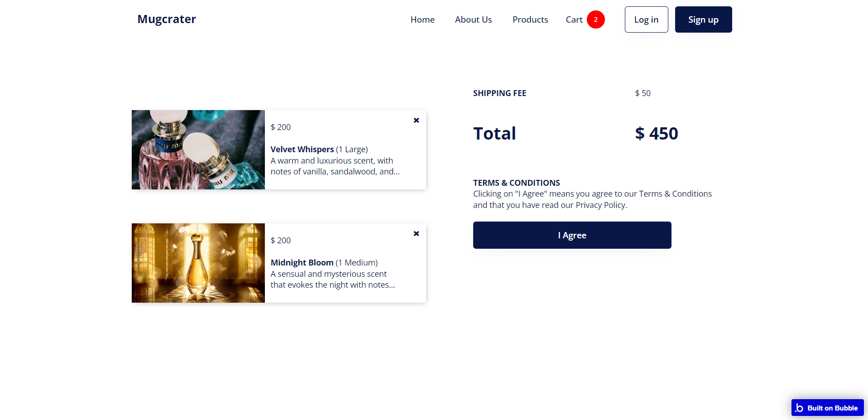Click the Mugcrater site logo

[167, 19]
